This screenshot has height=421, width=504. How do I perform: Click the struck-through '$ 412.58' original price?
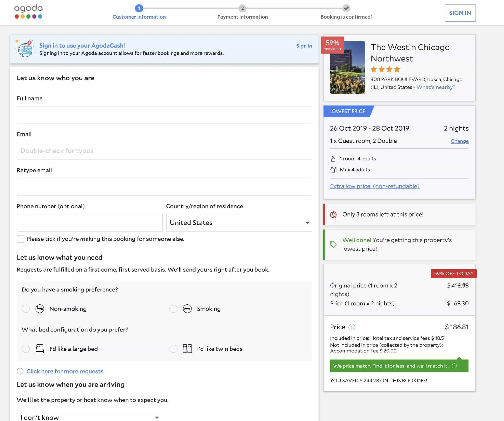tap(458, 285)
